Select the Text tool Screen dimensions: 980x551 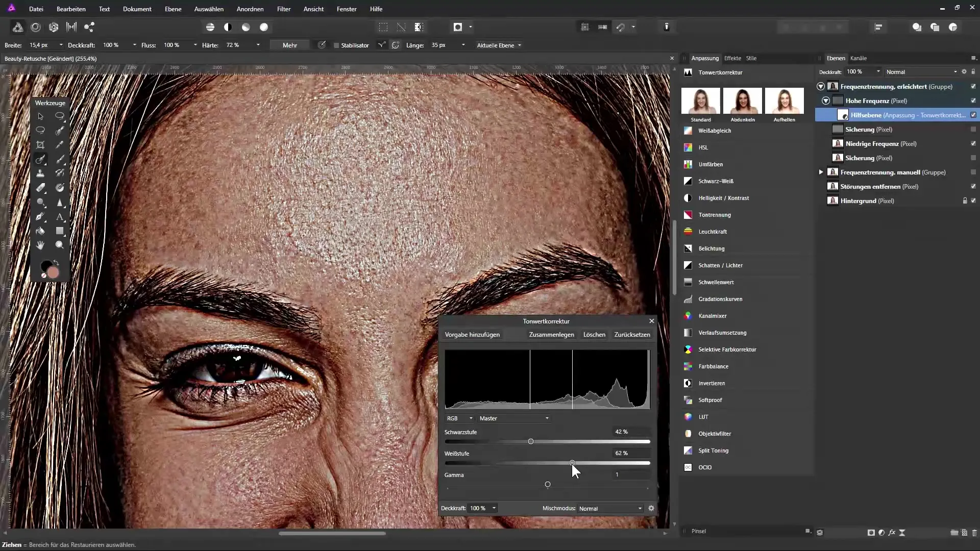coord(60,217)
